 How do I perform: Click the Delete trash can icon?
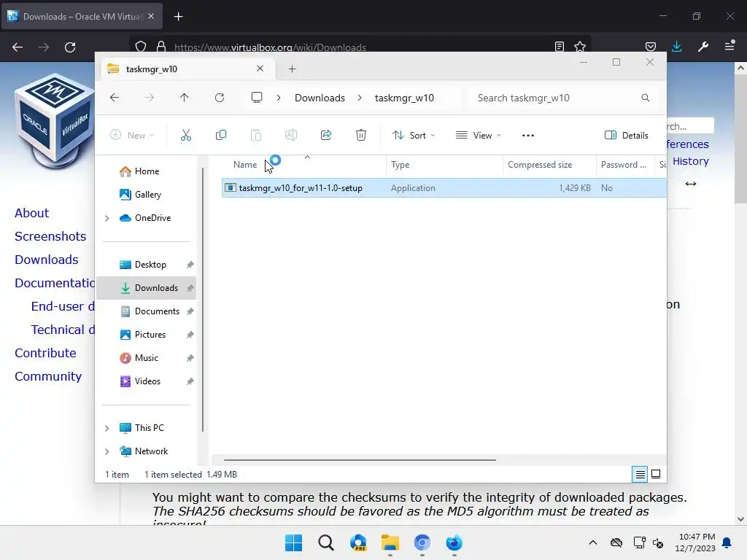tap(361, 135)
